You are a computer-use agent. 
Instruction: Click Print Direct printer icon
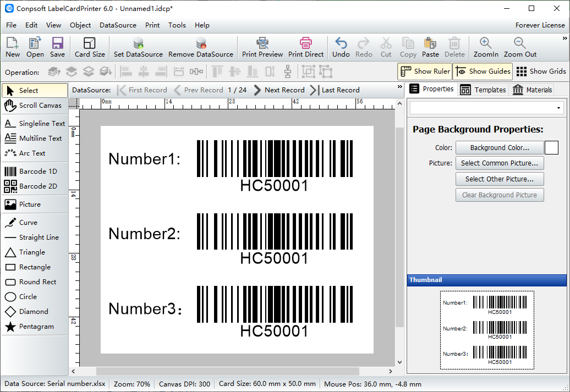306,47
